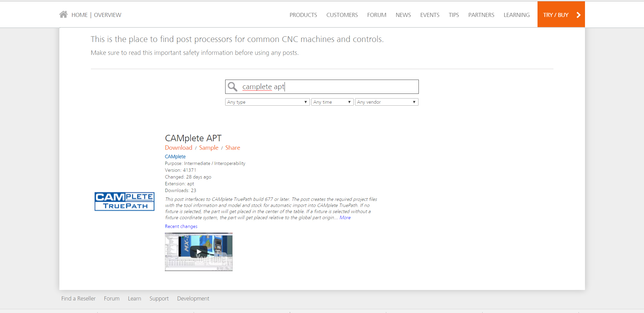Viewport: 644px width, 313px height.
Task: Open the Any time dropdown
Action: [332, 102]
